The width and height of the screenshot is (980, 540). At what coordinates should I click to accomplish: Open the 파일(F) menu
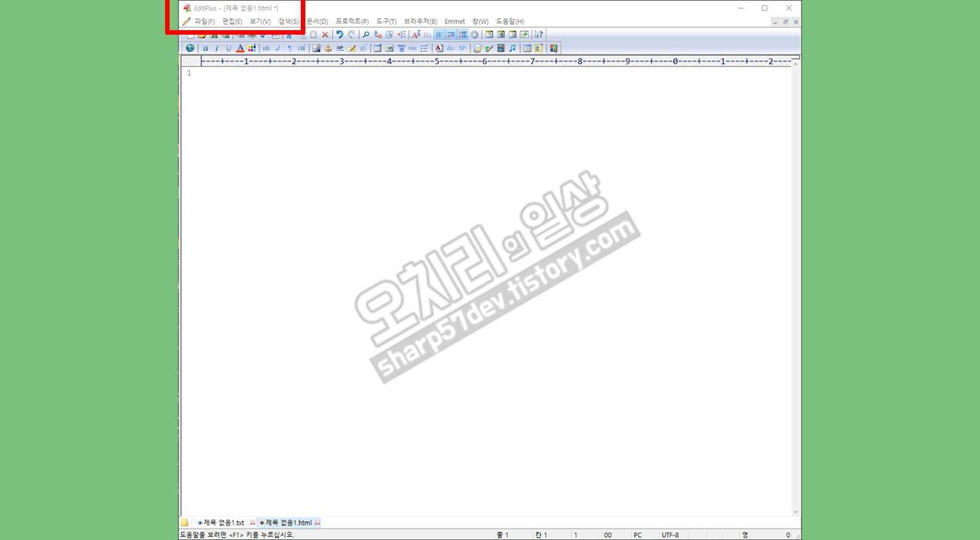click(x=204, y=21)
